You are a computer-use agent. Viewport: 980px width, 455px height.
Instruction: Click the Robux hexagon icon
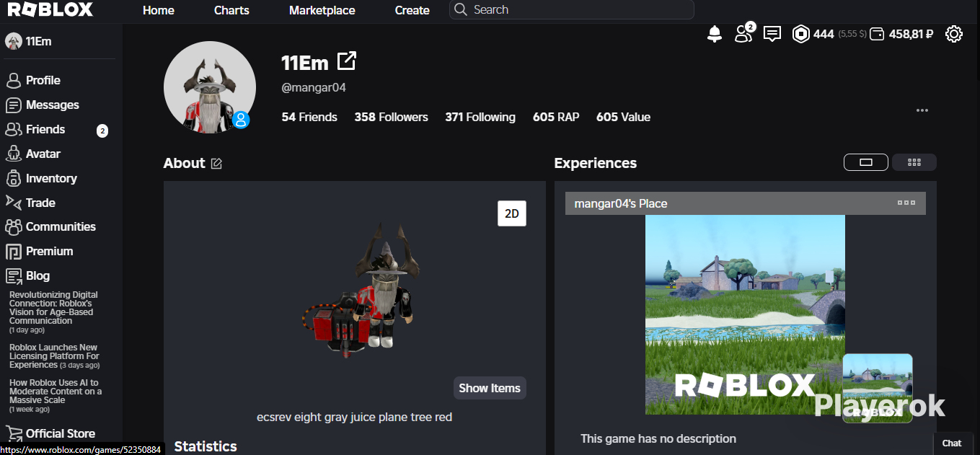coord(800,34)
